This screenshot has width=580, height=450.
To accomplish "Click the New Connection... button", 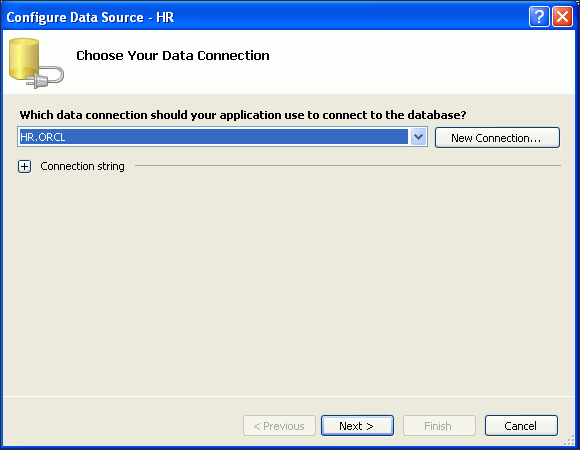I will (497, 138).
